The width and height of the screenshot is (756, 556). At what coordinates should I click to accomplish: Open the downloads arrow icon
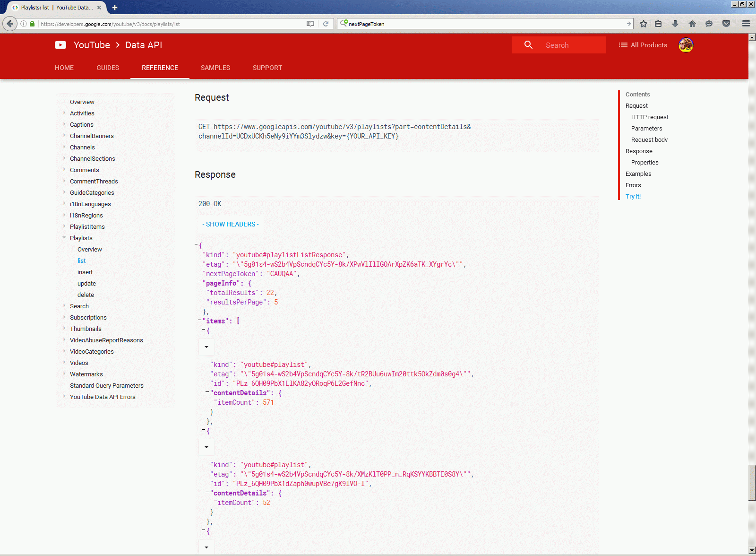click(675, 24)
